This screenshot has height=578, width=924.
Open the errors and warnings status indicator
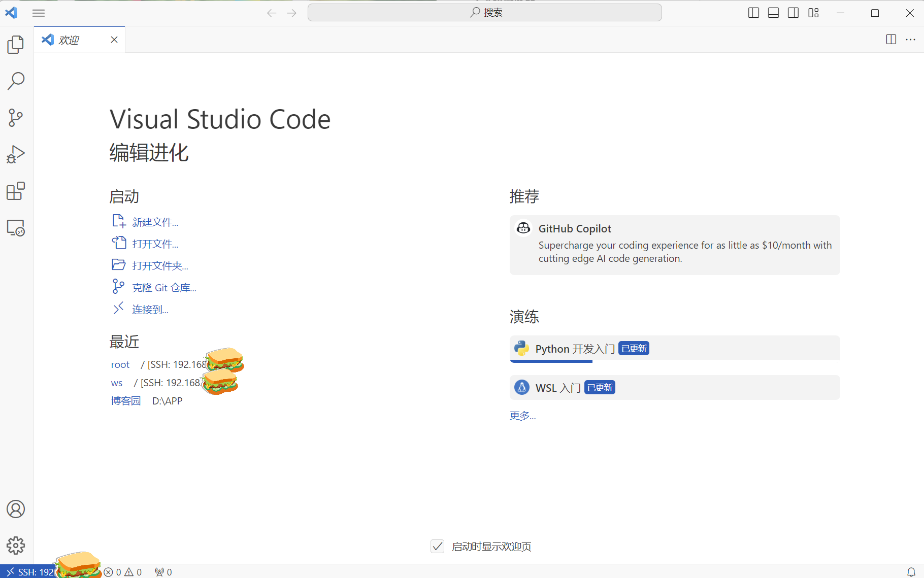[x=123, y=572]
